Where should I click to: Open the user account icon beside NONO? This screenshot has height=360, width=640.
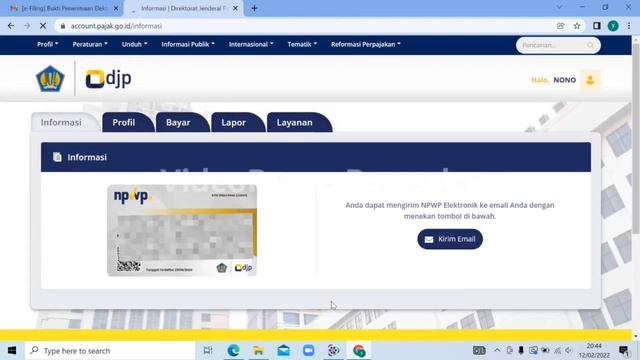coord(590,80)
